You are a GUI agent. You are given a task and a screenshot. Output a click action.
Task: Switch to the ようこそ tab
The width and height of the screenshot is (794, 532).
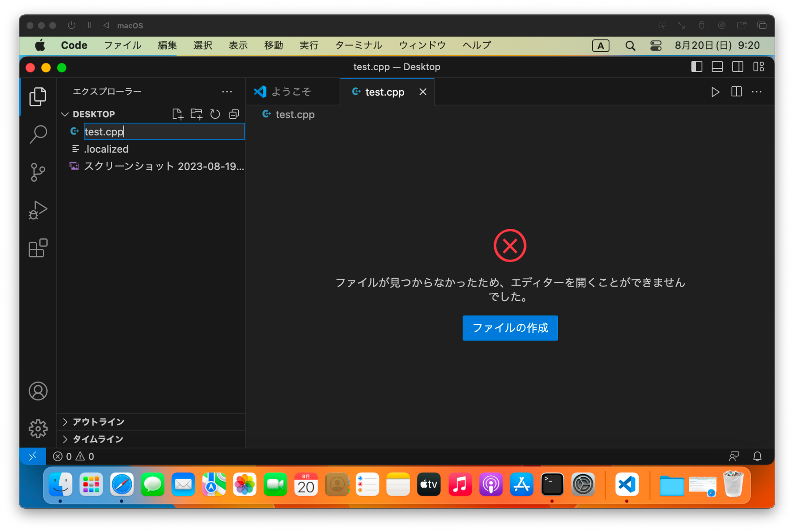tap(291, 92)
